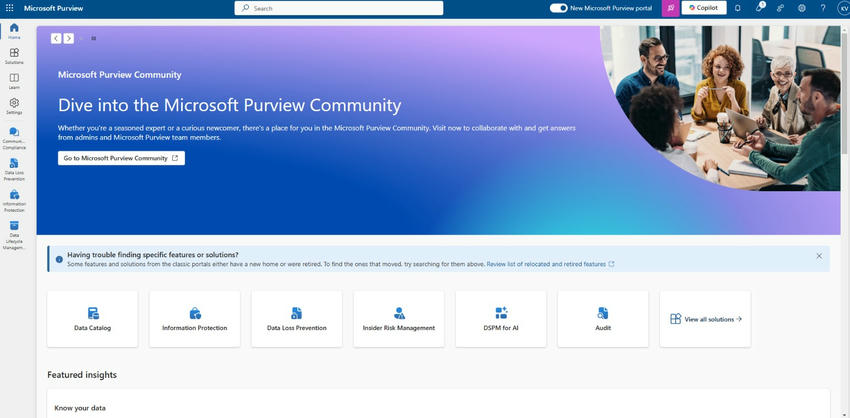Viewport: 850px width, 418px height.
Task: Click the Featured insights heading
Action: [82, 375]
